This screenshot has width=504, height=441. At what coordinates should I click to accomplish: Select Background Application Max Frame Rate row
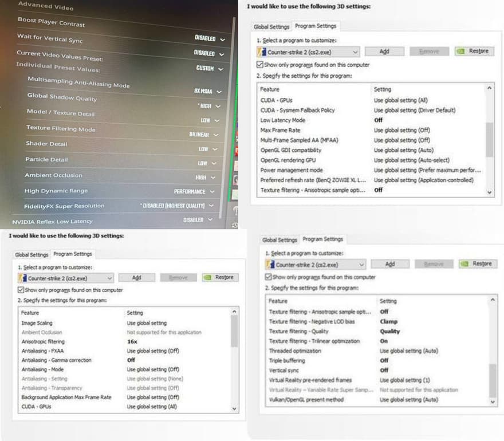[x=125, y=397]
